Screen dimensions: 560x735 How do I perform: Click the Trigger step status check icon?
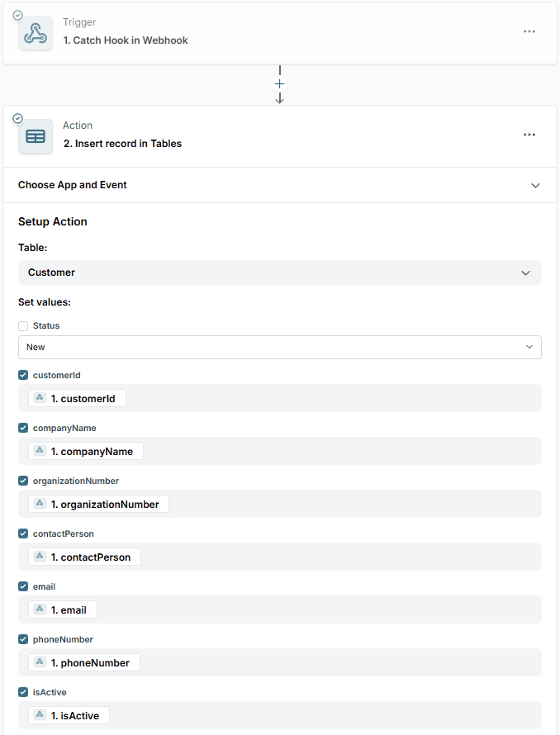(17, 16)
